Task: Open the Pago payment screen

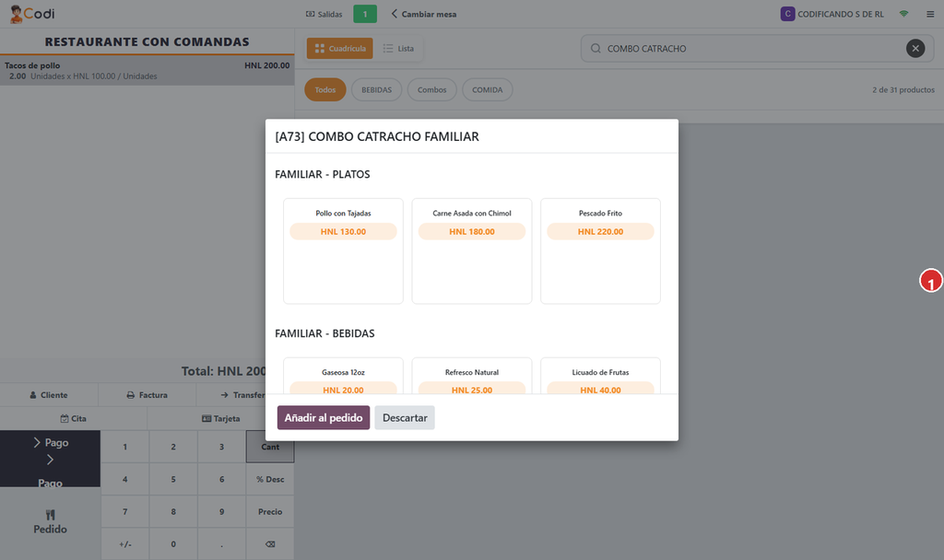Action: pyautogui.click(x=50, y=459)
